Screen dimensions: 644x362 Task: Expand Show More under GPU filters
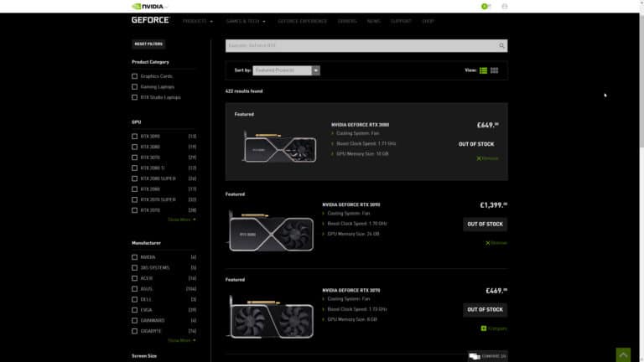point(181,220)
